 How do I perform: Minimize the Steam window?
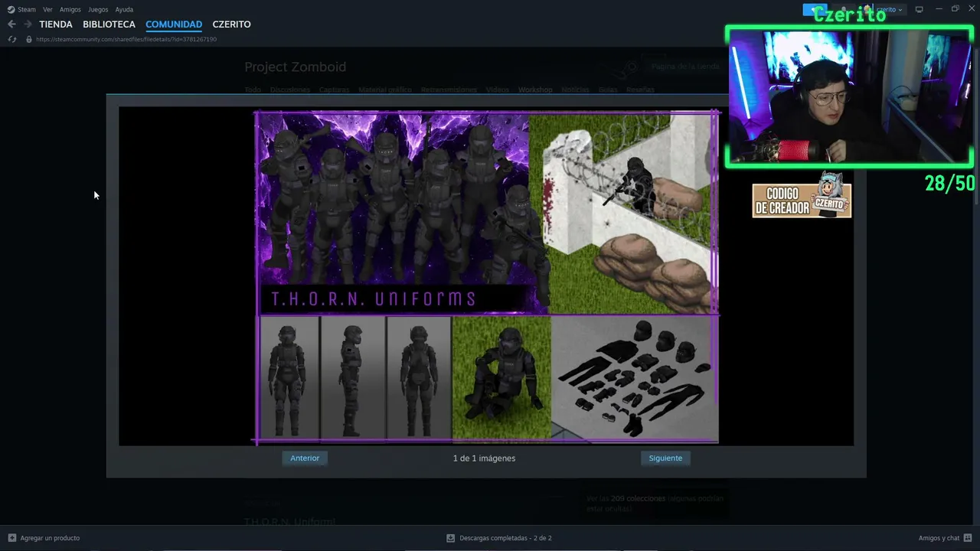click(939, 9)
